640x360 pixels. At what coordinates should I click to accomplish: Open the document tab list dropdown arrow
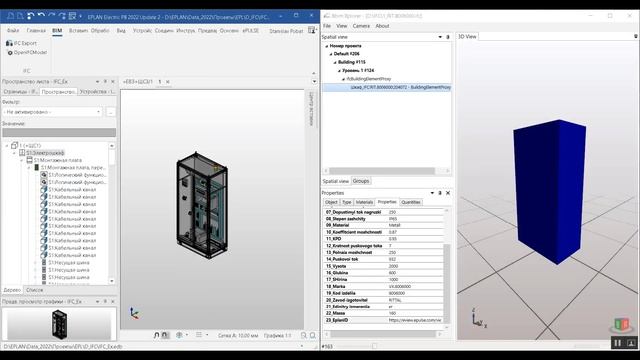pos(314,82)
